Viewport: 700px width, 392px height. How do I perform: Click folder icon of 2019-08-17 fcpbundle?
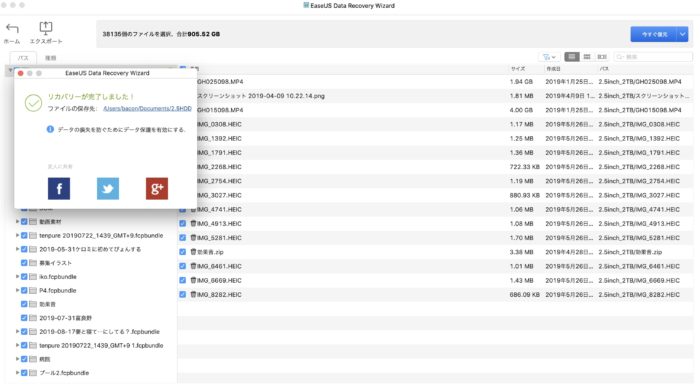pos(33,332)
